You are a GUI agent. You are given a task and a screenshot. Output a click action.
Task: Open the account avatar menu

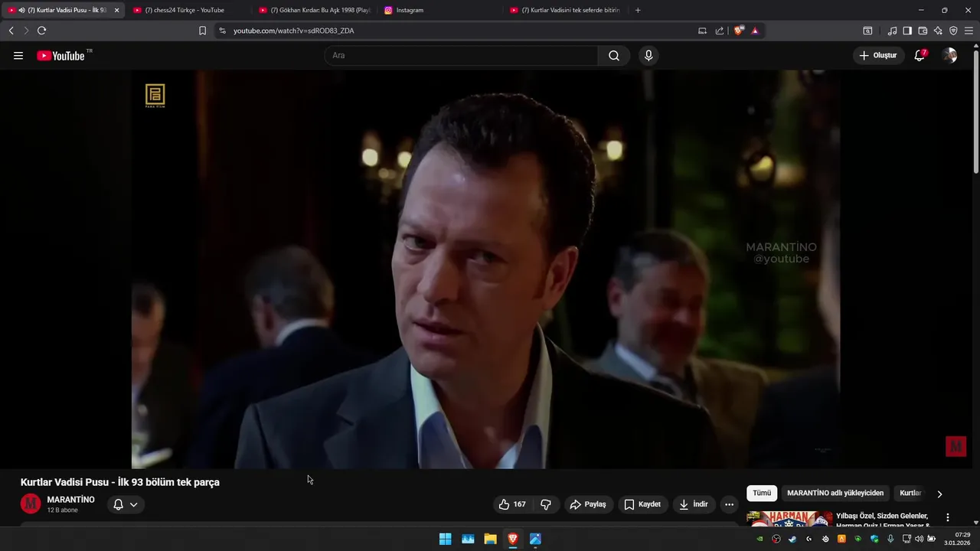tap(950, 55)
